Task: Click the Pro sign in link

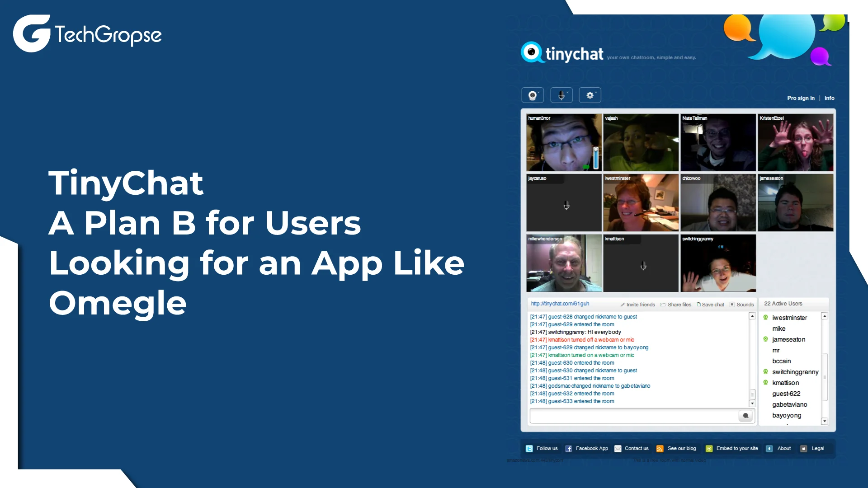Action: coord(801,98)
